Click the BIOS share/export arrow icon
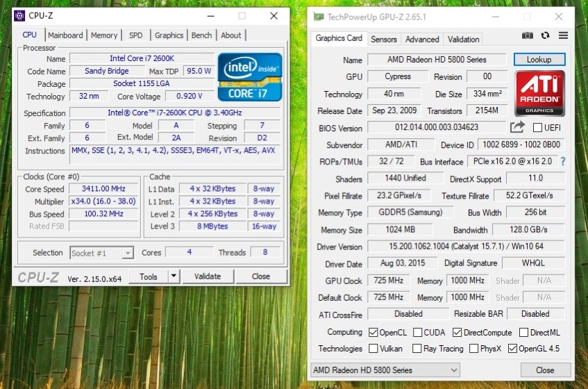This screenshot has height=389, width=588. tap(517, 128)
